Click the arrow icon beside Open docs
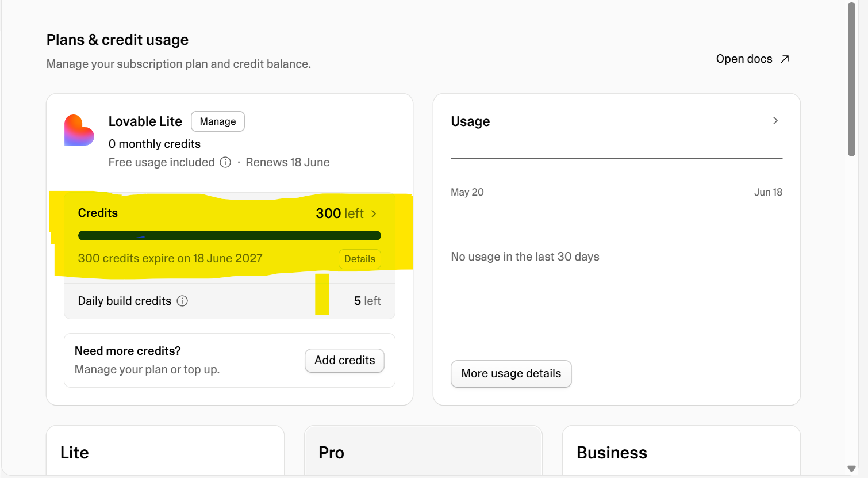Image resolution: width=868 pixels, height=478 pixels. (x=785, y=59)
